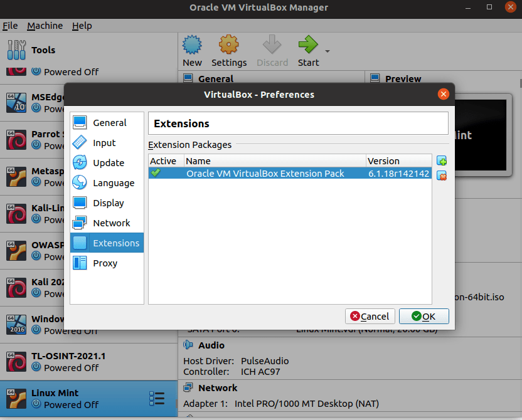The image size is (522, 420).
Task: Select the Language preferences category
Action: (113, 183)
